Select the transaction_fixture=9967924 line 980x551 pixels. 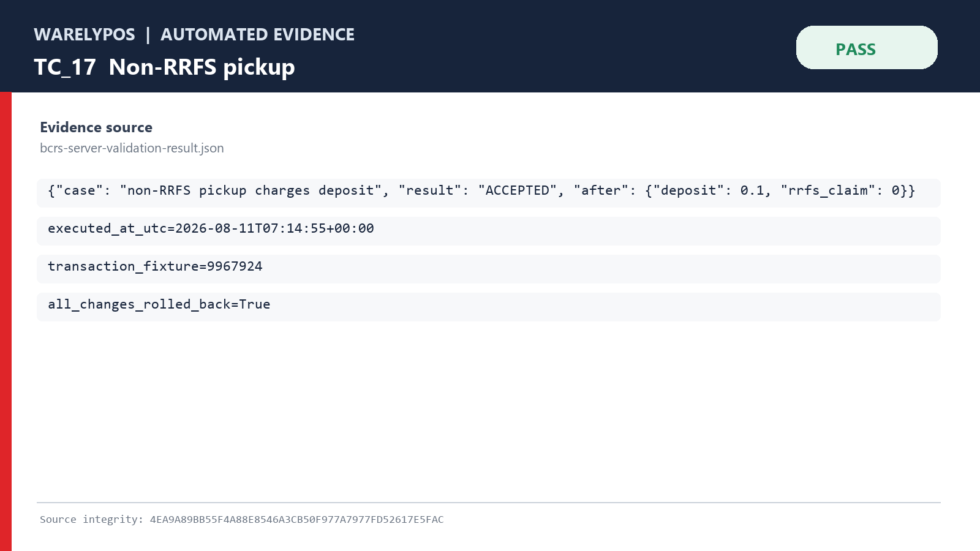pos(489,269)
